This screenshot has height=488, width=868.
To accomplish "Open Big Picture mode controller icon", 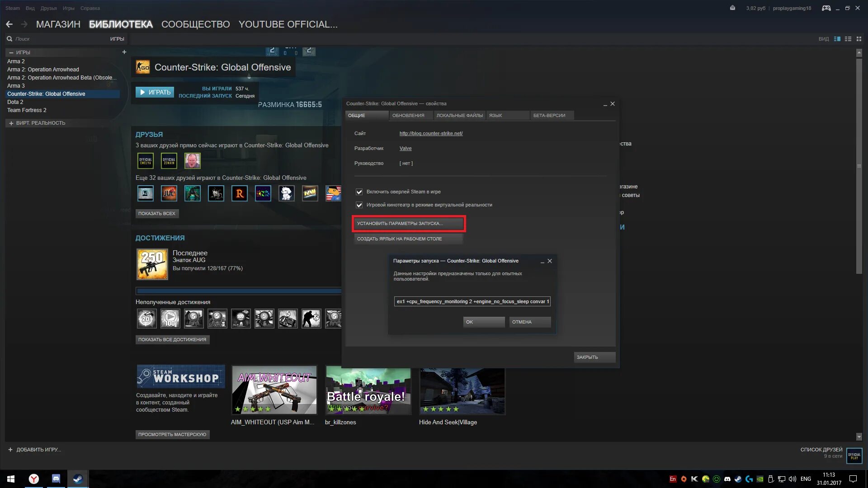I will (826, 8).
